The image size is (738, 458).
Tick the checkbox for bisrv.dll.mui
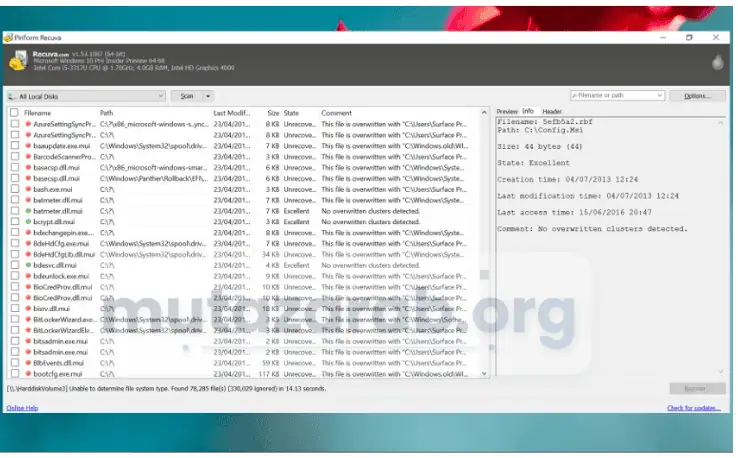[x=15, y=308]
